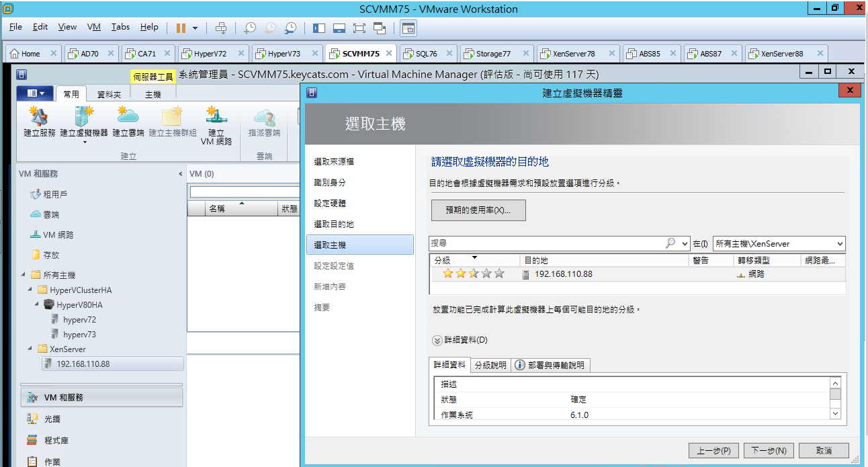The height and width of the screenshot is (467, 868).
Task: Click the 上一步(P) button
Action: pyautogui.click(x=714, y=450)
